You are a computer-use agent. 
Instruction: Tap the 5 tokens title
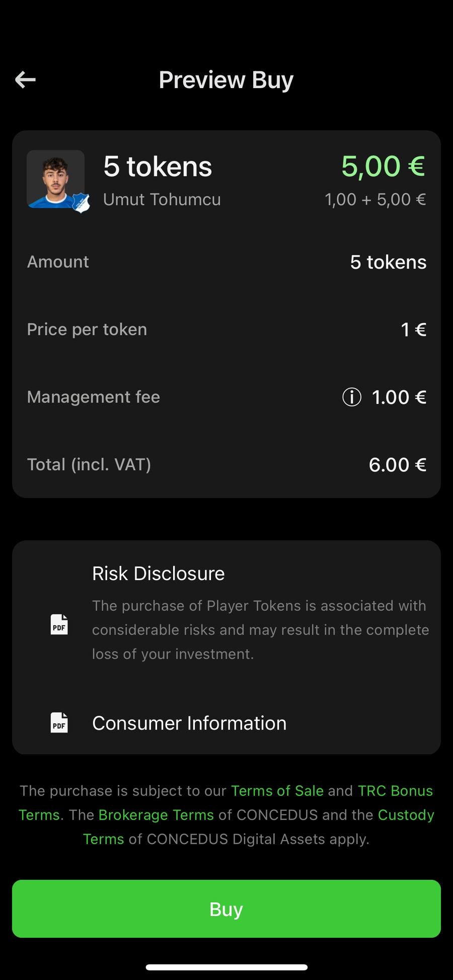[x=158, y=167]
